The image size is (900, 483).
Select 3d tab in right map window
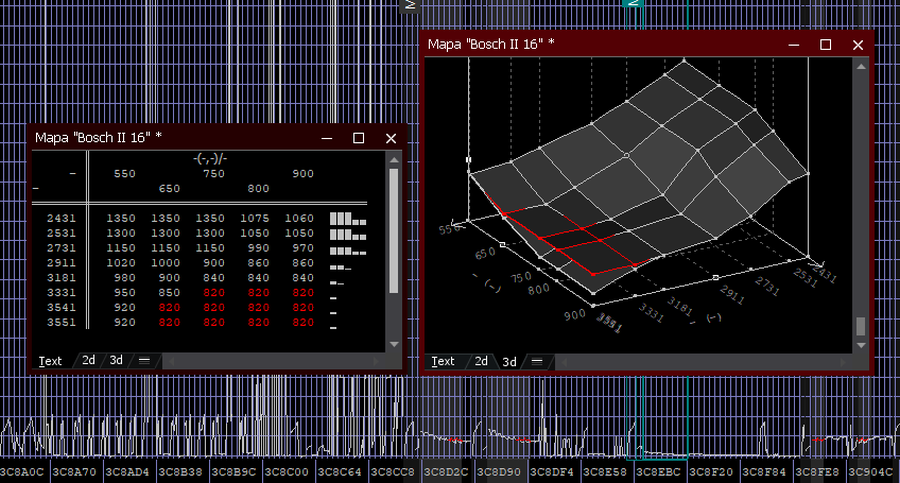(509, 362)
